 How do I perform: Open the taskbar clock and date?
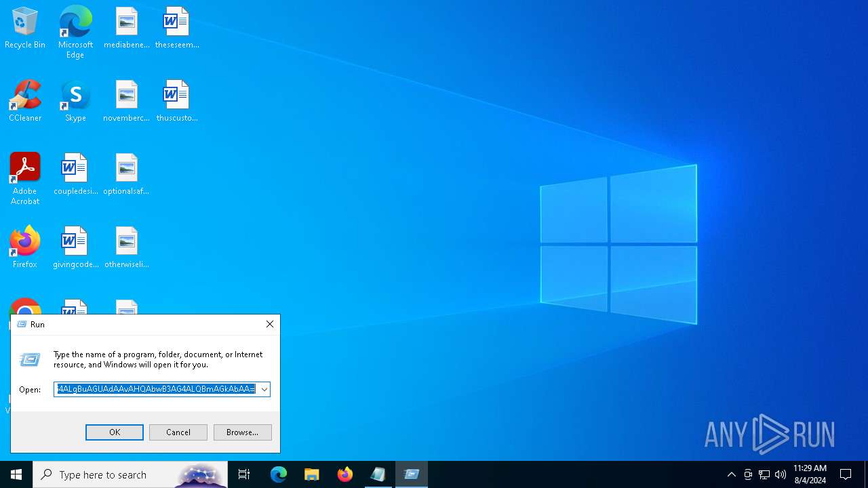810,474
